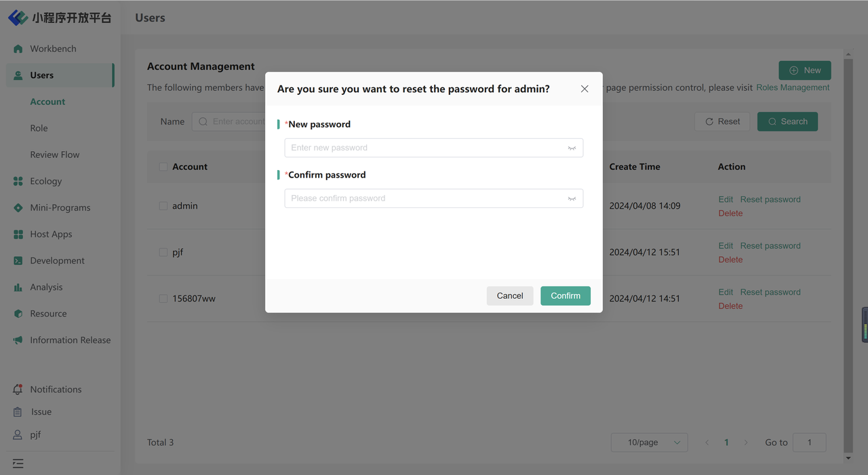
Task: Collapse sidebar using bottom menu icon
Action: (18, 463)
